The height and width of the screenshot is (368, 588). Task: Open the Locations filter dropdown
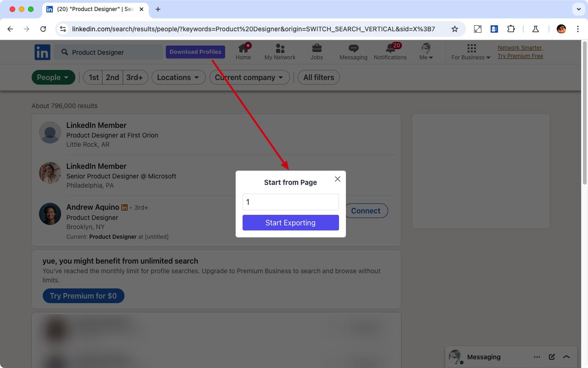point(178,77)
